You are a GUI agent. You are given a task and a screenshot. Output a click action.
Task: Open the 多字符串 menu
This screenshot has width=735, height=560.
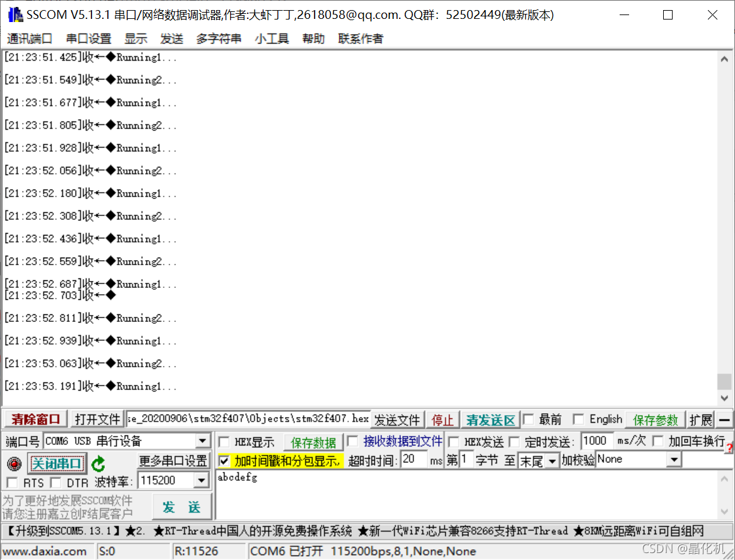click(x=217, y=38)
